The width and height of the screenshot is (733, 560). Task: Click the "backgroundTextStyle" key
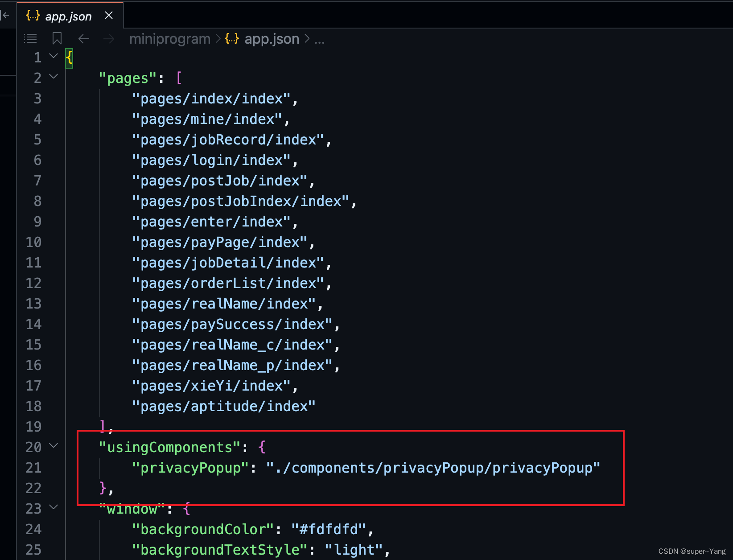tap(220, 550)
